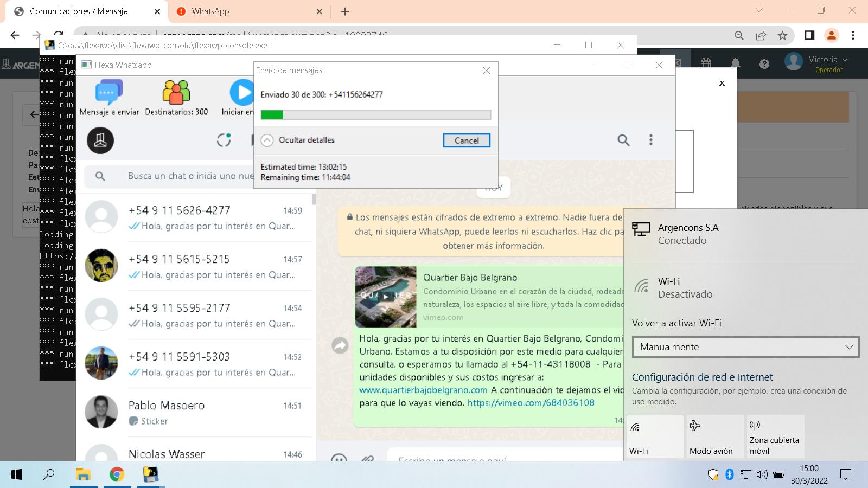868x488 pixels.
Task: Open the www.quartierbajobelgrano.com link
Action: pos(423,390)
